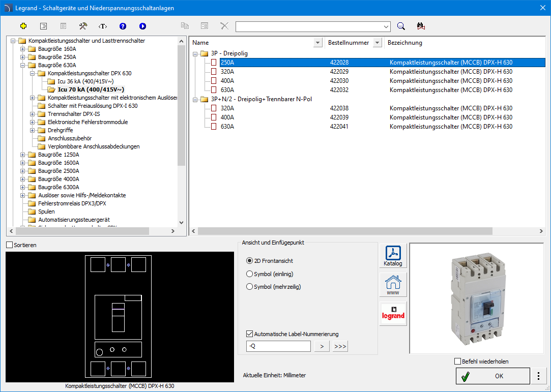The image size is (551, 392).
Task: Click the OK button
Action: pyautogui.click(x=493, y=376)
